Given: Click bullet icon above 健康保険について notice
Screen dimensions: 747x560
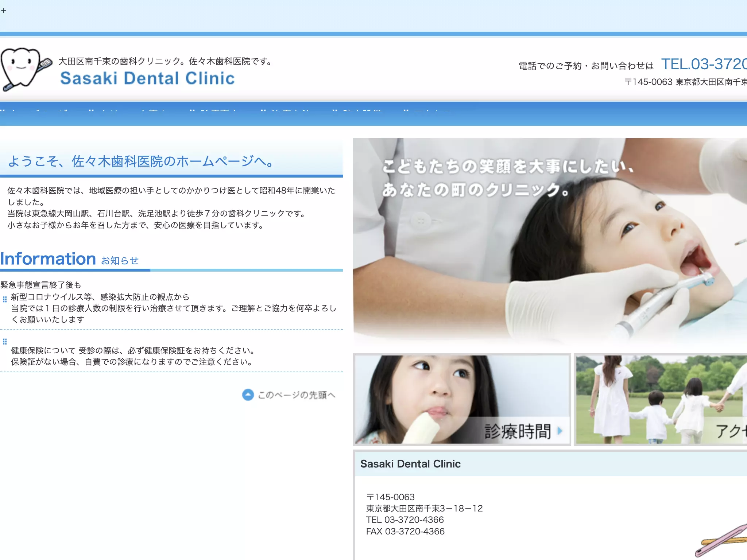Looking at the screenshot, I should (5, 342).
